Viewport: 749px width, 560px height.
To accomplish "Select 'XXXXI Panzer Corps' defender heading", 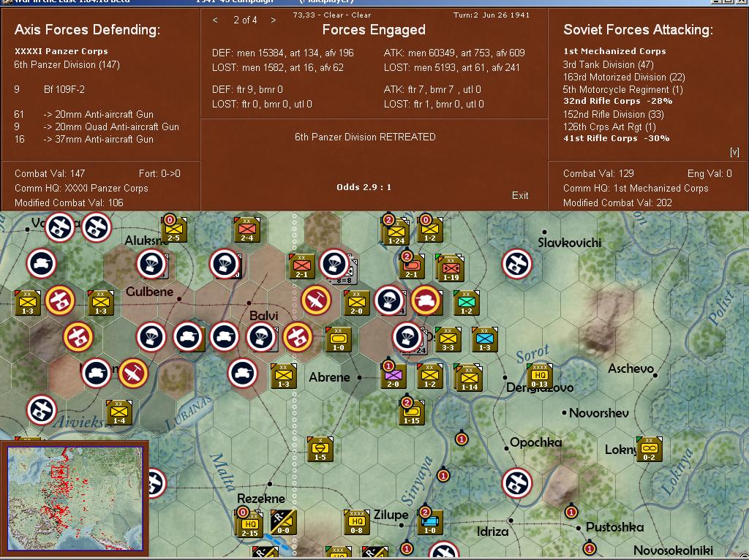I will (61, 51).
